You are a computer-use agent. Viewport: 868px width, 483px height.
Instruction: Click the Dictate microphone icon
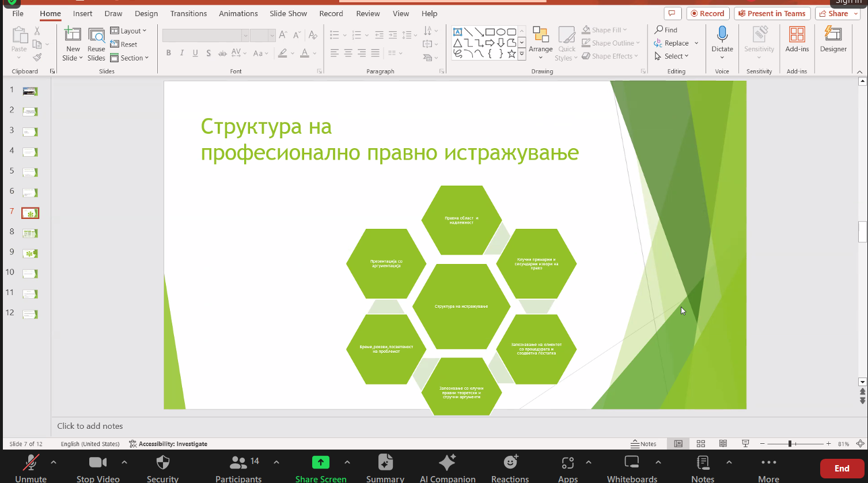tap(722, 35)
